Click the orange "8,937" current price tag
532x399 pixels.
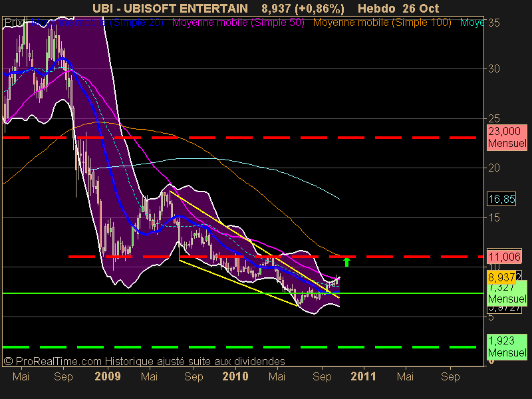pyautogui.click(x=501, y=277)
